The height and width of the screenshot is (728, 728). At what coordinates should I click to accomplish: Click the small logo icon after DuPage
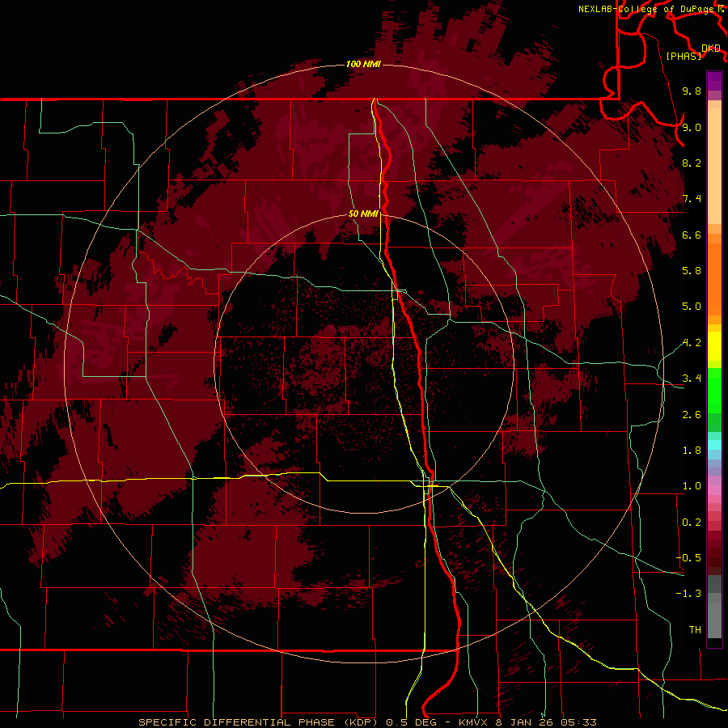(x=722, y=8)
